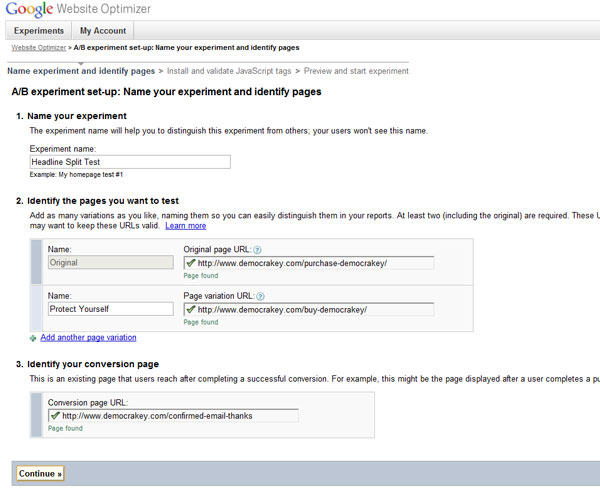Click help icon beside Original page URL
The width and height of the screenshot is (600, 490).
(258, 250)
